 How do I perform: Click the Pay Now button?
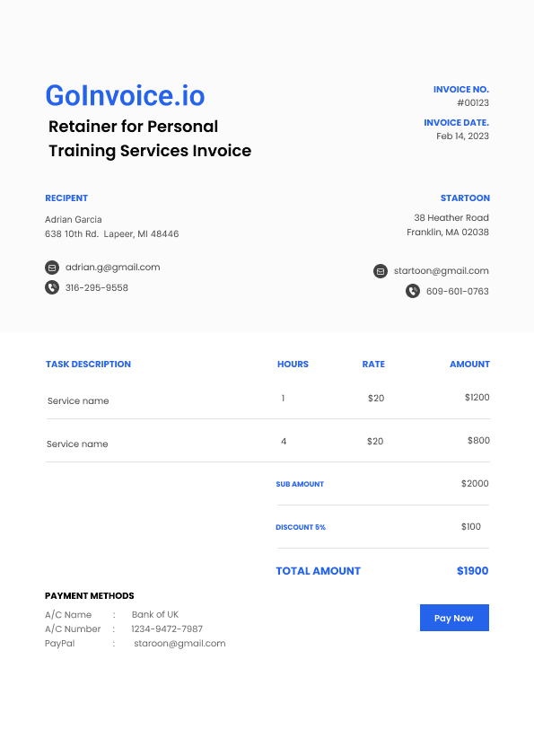click(454, 618)
